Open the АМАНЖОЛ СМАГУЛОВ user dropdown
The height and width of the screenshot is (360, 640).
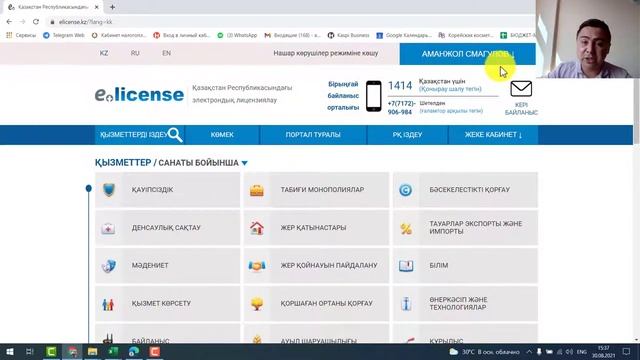coord(467,54)
